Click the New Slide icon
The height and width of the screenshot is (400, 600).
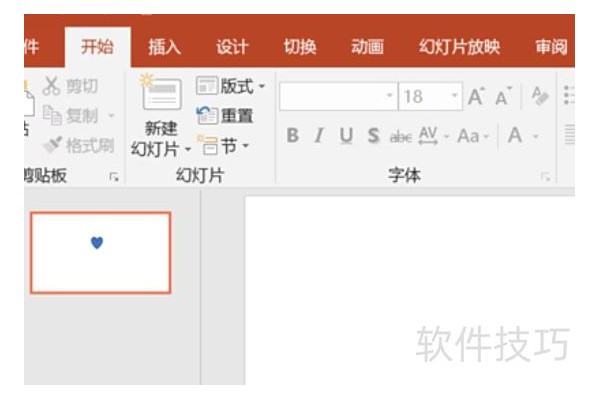click(x=161, y=92)
